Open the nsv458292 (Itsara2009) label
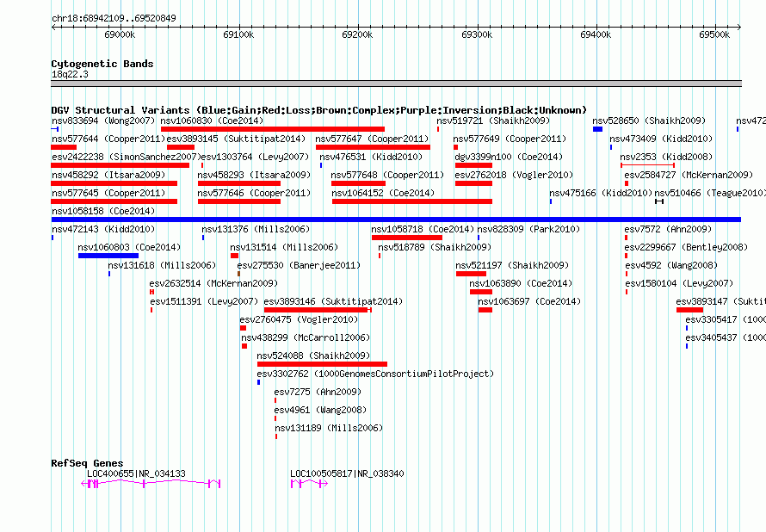The image size is (766, 532). click(x=108, y=175)
